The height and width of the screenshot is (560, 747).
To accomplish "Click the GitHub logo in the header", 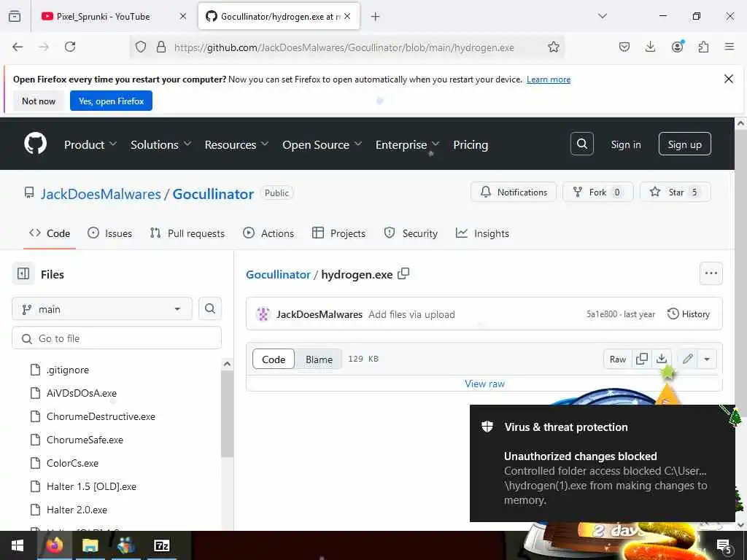I will (x=35, y=144).
